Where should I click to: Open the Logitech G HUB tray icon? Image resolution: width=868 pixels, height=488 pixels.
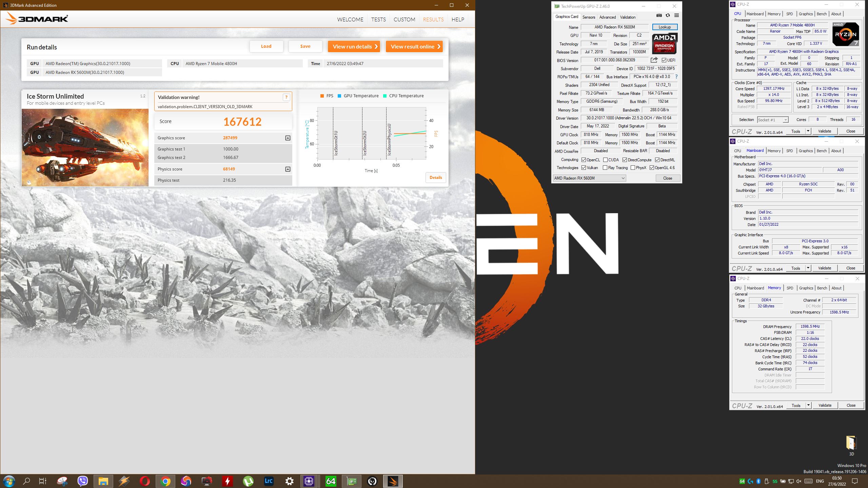pos(750,481)
